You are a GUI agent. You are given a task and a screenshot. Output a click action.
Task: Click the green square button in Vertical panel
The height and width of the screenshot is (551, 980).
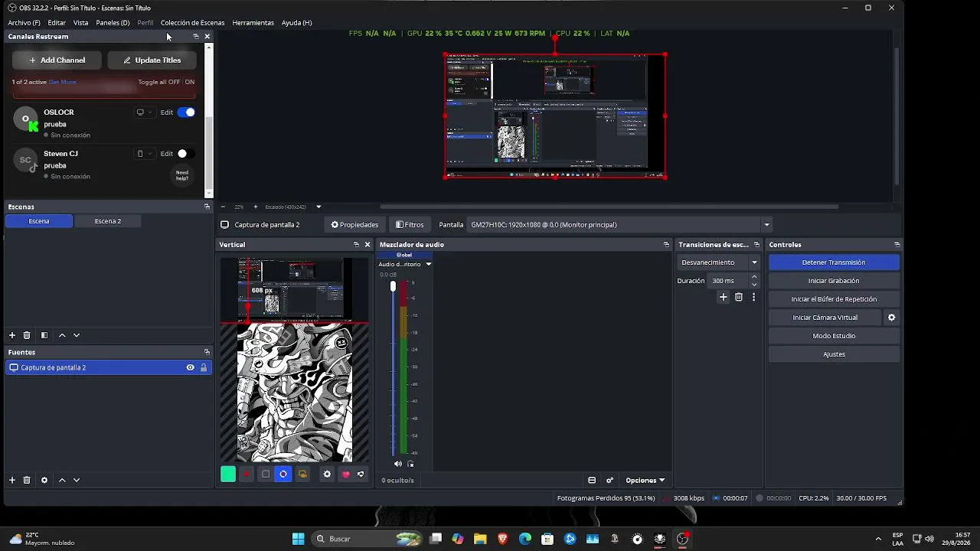228,474
